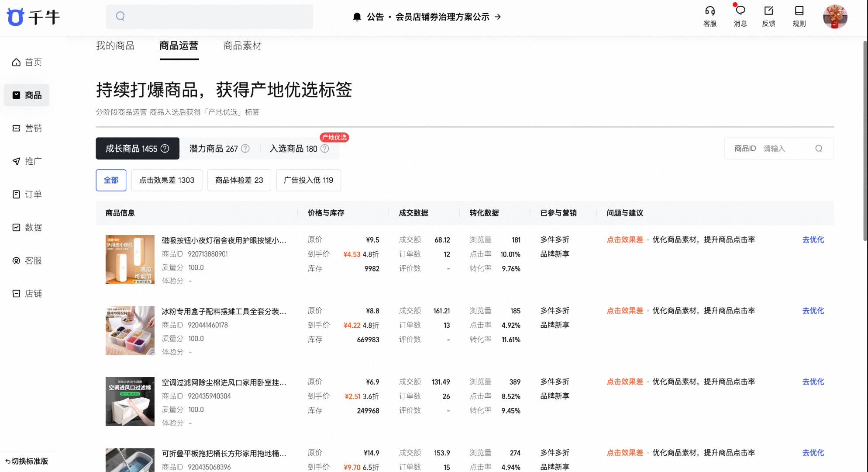Filter by 商品体验差 23
Image resolution: width=868 pixels, height=472 pixels.
239,180
